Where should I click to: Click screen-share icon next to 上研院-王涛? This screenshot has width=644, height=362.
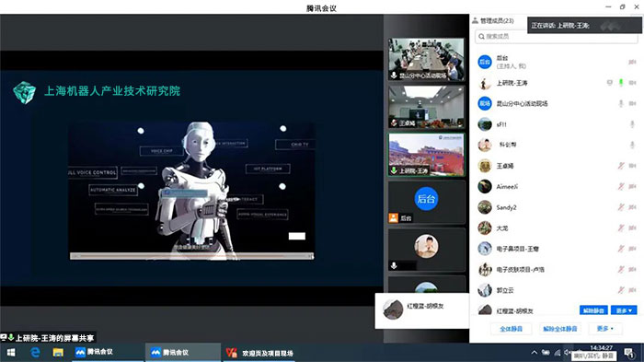[x=609, y=83]
